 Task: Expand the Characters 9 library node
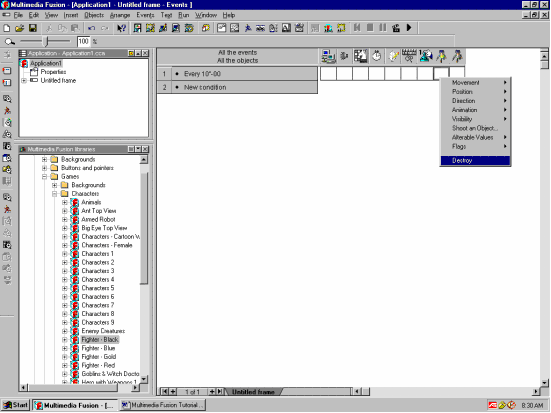point(65,323)
